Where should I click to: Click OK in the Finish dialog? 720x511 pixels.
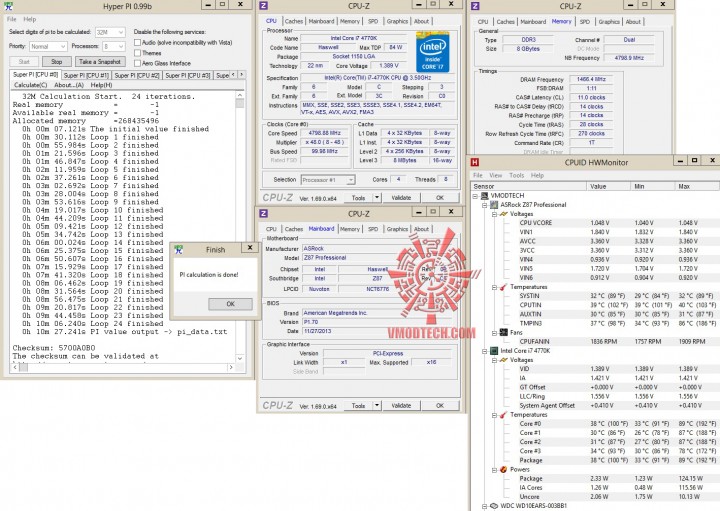coord(230,304)
